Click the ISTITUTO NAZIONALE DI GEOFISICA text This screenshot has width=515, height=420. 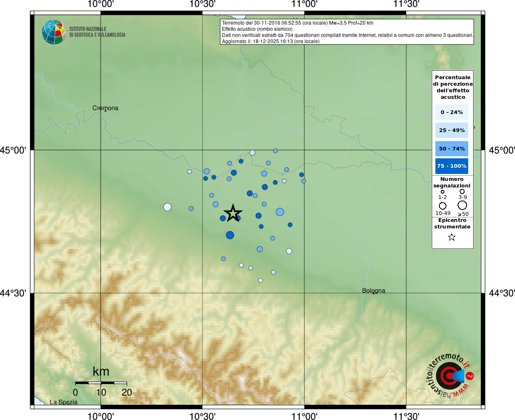pyautogui.click(x=97, y=32)
